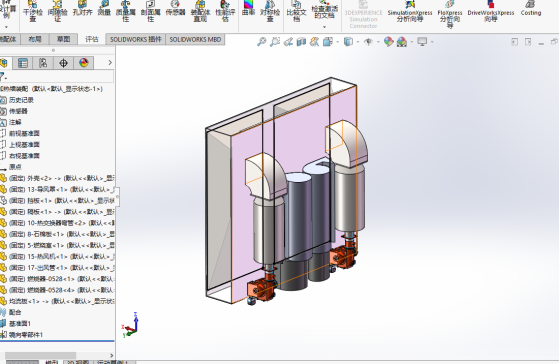Open the 间隙验证 clearance verification tool

57,11
